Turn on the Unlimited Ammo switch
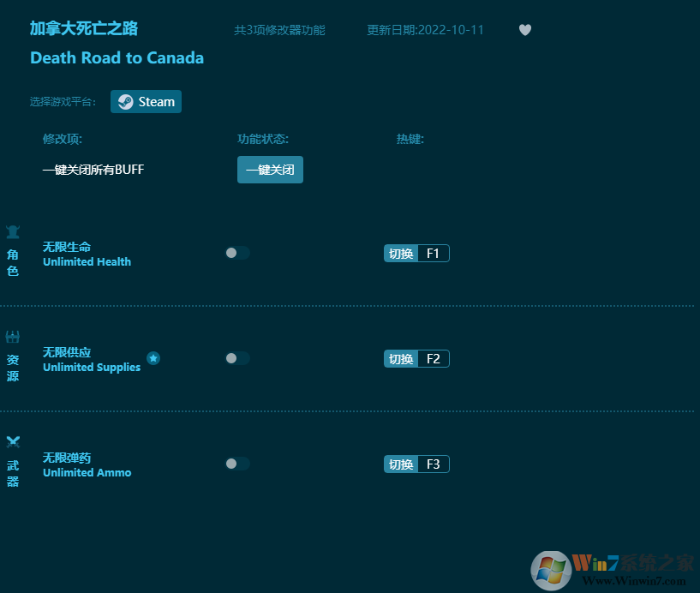The image size is (700, 593). (x=237, y=464)
